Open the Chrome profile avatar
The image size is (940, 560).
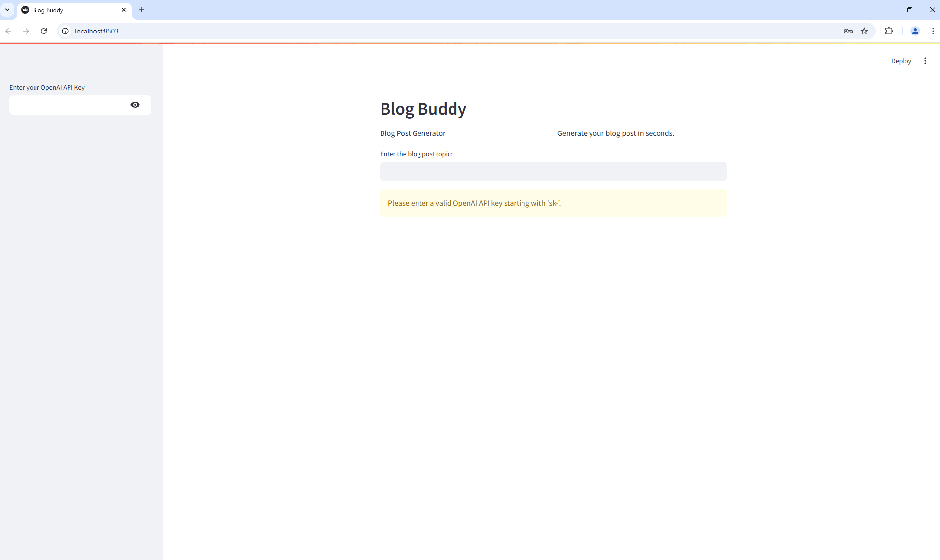click(x=915, y=31)
